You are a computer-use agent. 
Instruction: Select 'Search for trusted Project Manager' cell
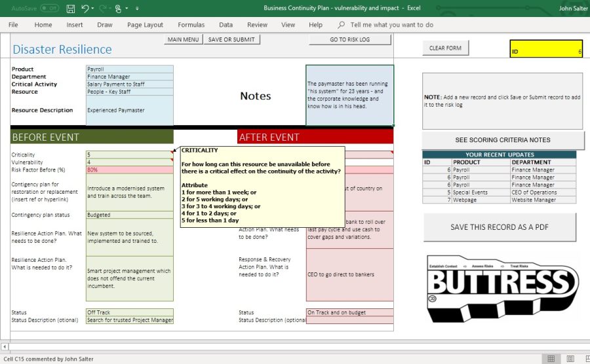129,320
